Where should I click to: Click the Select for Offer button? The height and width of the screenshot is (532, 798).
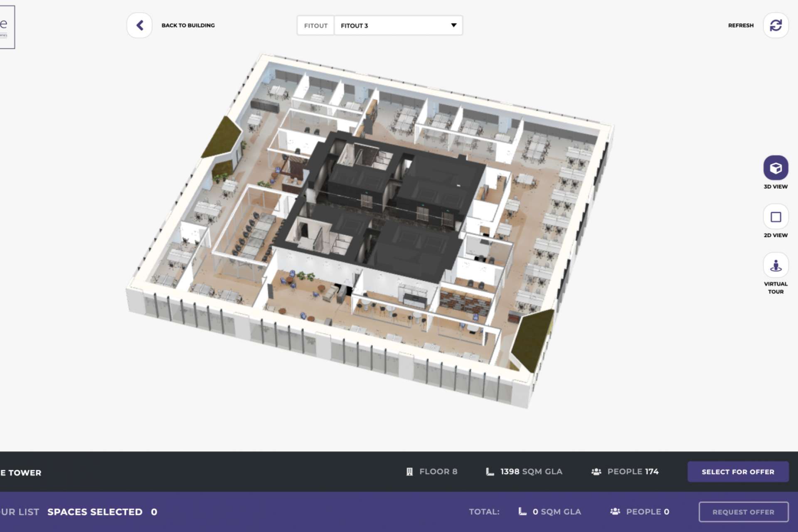click(738, 472)
